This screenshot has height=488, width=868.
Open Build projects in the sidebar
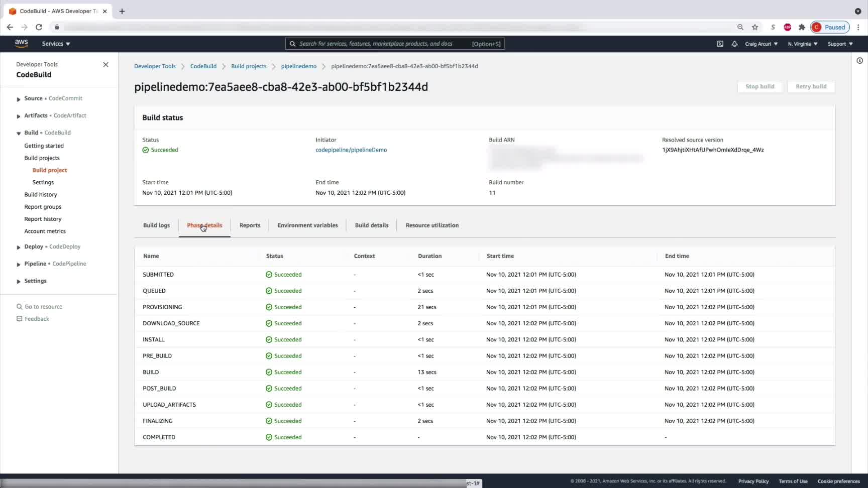[x=42, y=158]
